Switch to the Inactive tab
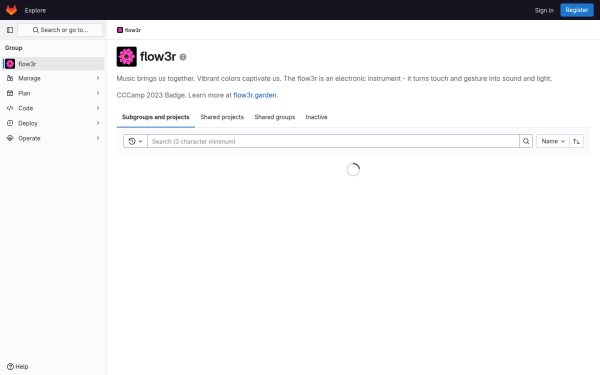Viewport: 600px width, 375px height. (x=316, y=117)
